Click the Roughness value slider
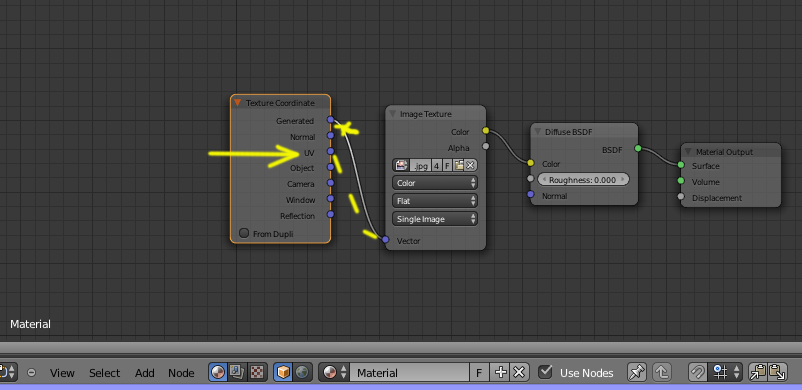The height and width of the screenshot is (390, 802). (x=583, y=180)
